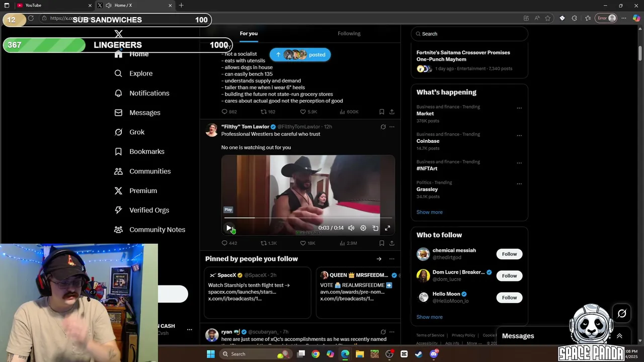Image resolution: width=644 pixels, height=362 pixels.
Task: Bookmark Tom Lawler's post
Action: pos(381,243)
